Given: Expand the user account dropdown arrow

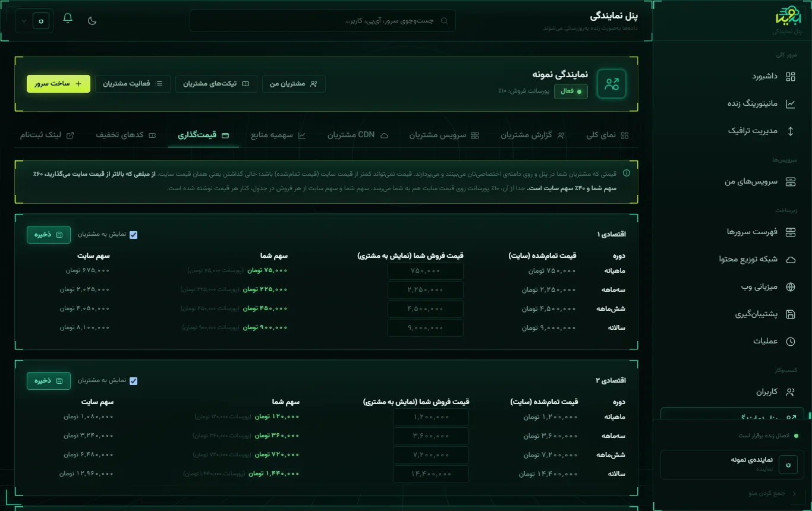Looking at the screenshot, I should [x=24, y=21].
